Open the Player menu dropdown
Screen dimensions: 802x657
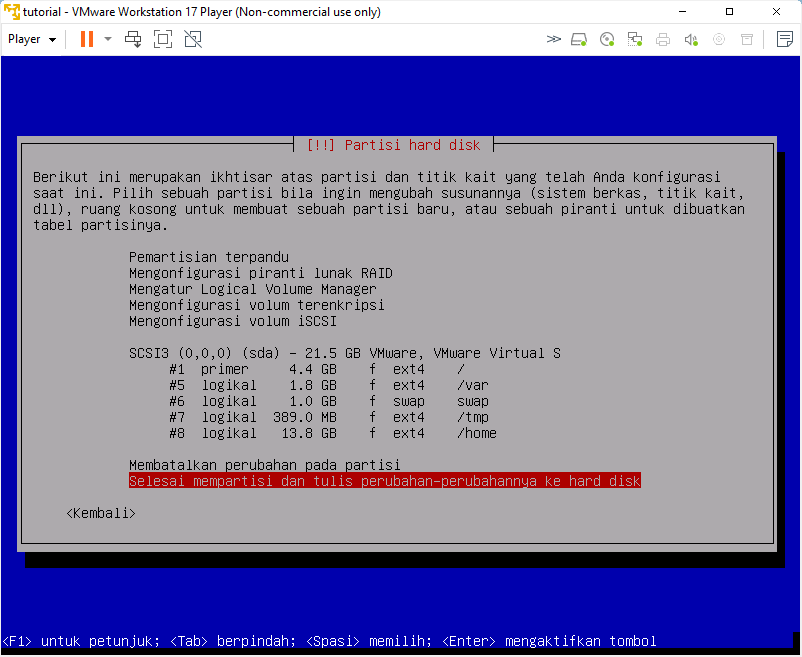pyautogui.click(x=32, y=39)
